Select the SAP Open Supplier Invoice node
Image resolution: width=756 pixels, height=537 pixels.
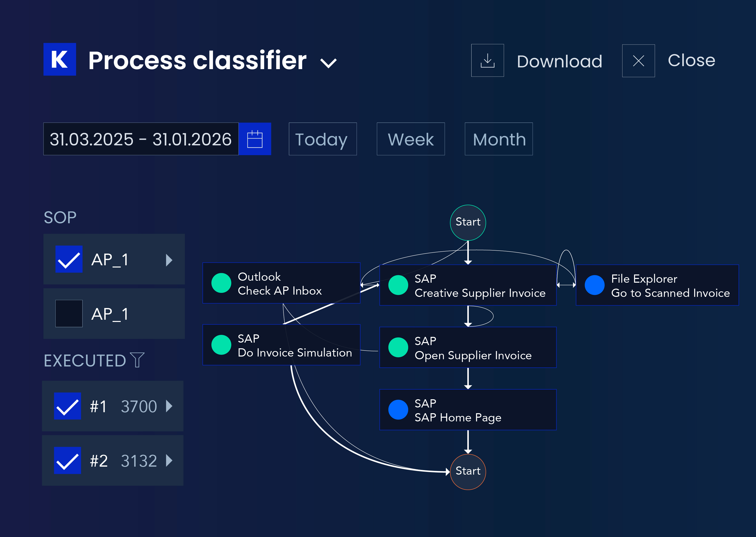coord(468,347)
